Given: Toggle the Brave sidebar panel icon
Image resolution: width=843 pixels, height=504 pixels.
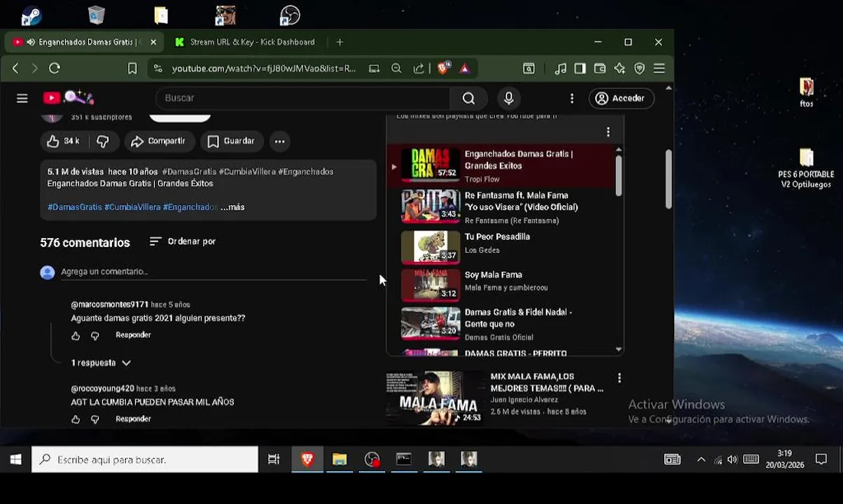Looking at the screenshot, I should click(x=580, y=69).
